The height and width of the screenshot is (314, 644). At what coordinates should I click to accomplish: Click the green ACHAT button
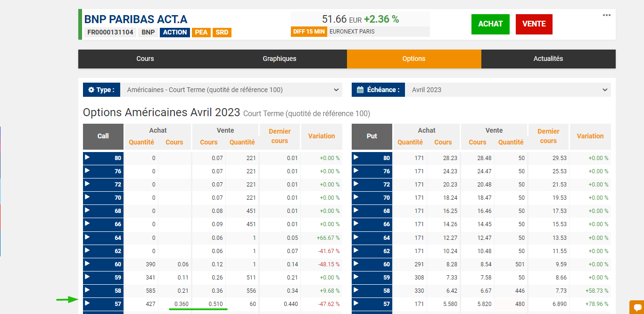coord(490,24)
